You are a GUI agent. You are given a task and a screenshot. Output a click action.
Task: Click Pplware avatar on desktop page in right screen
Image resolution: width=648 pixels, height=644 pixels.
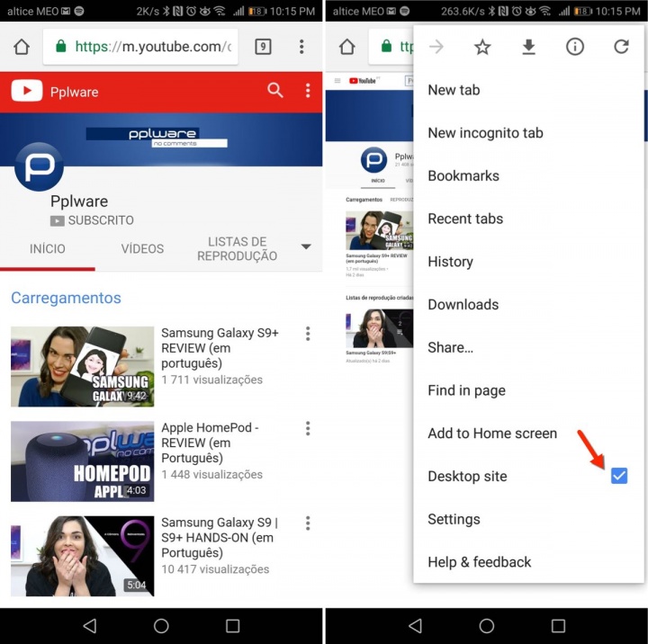tap(374, 160)
